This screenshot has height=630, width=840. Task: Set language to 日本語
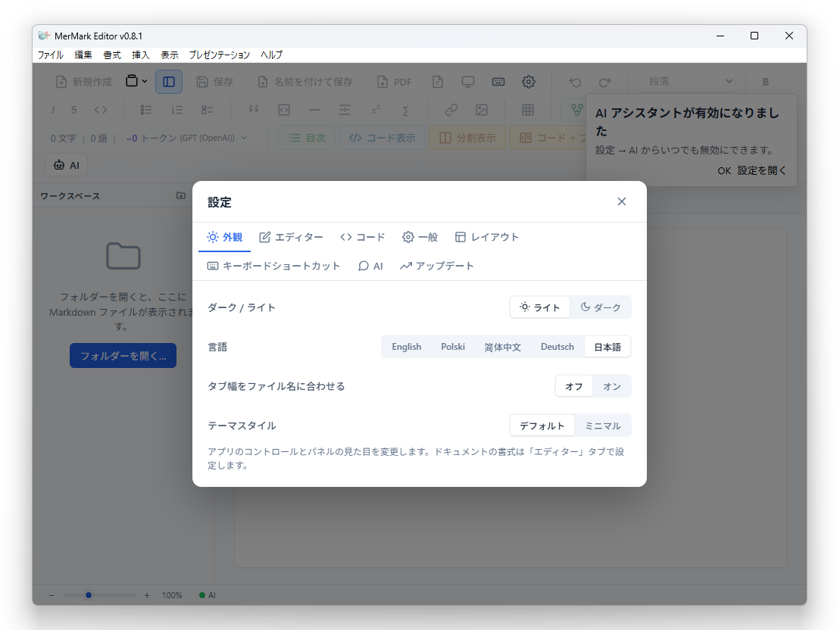point(607,347)
